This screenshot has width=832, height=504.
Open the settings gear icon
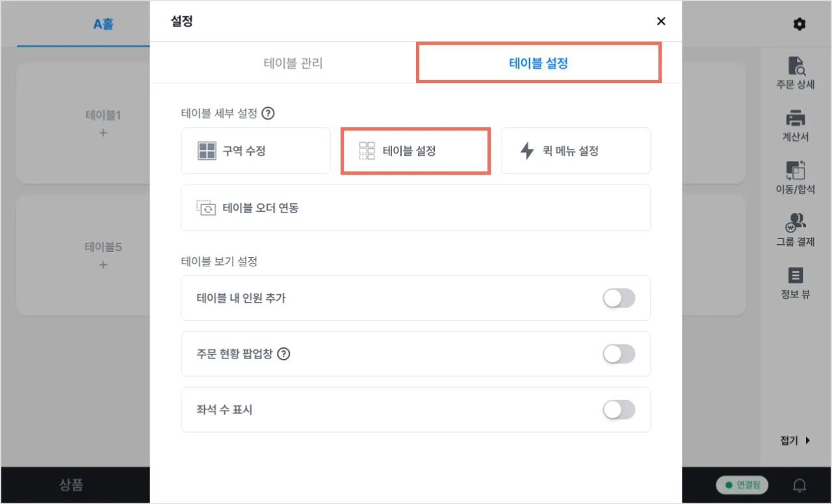[799, 24]
